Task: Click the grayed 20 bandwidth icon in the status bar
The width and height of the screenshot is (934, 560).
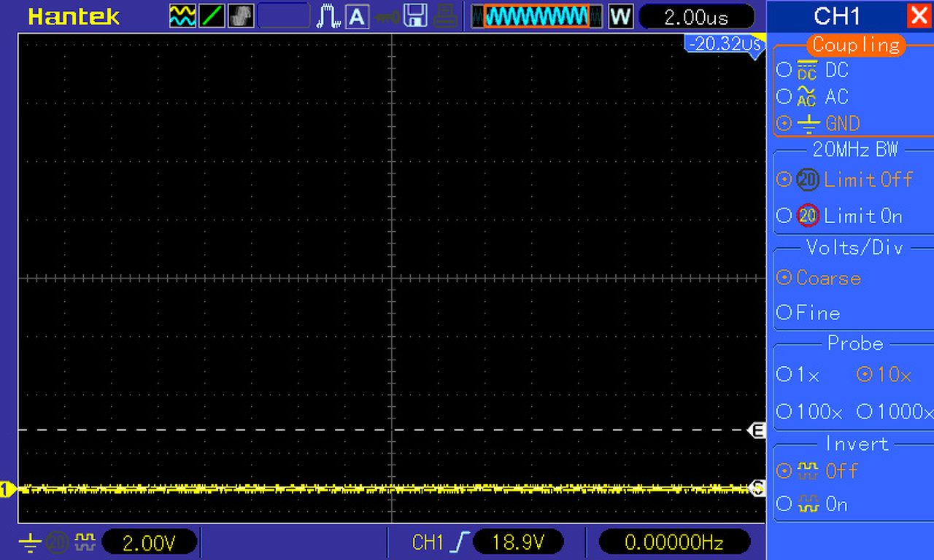Action: [57, 542]
